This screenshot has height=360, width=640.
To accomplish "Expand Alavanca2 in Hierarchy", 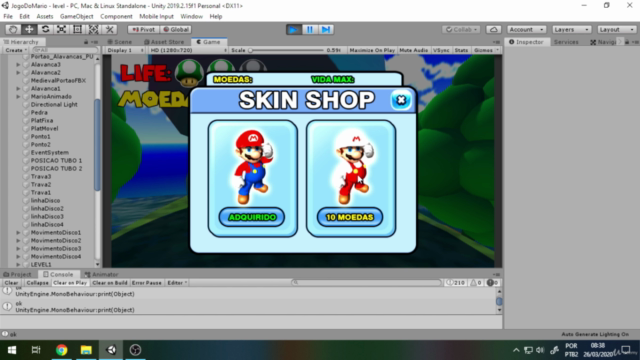I will pos(18,73).
